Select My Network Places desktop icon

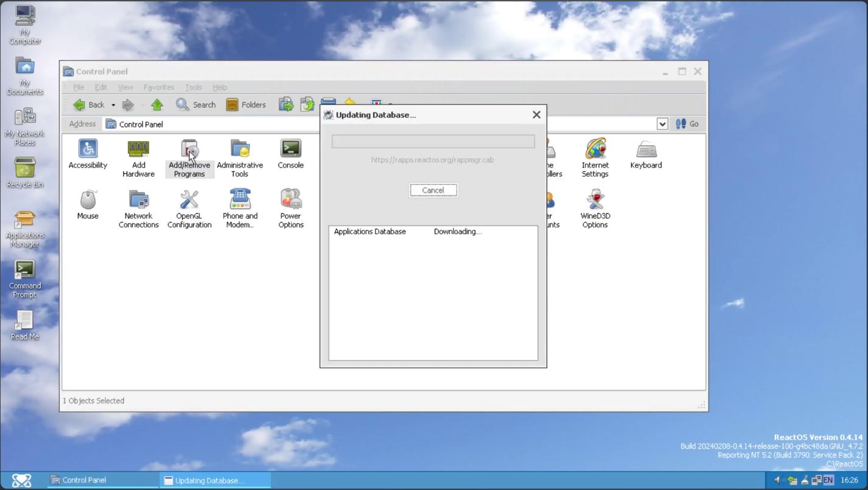(25, 127)
